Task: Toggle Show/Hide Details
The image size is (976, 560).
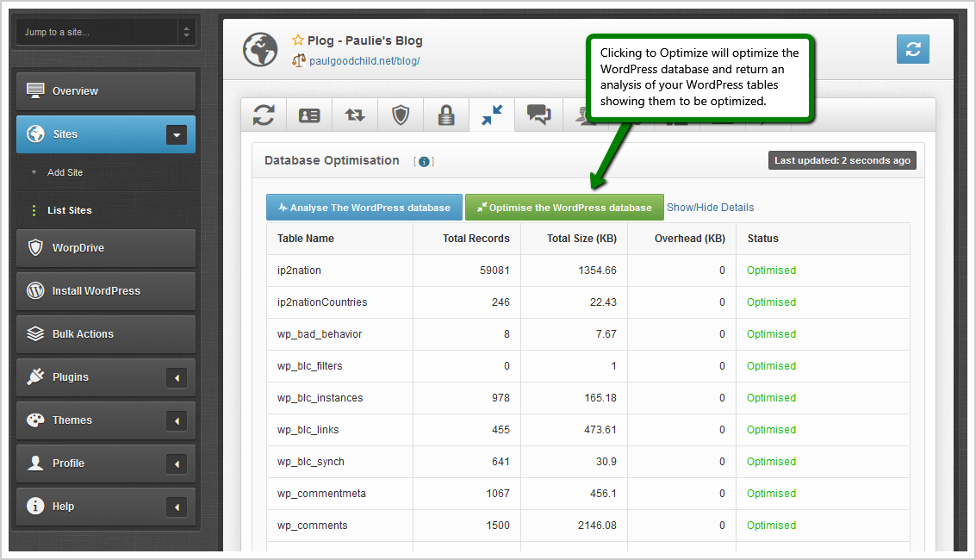Action: 710,207
